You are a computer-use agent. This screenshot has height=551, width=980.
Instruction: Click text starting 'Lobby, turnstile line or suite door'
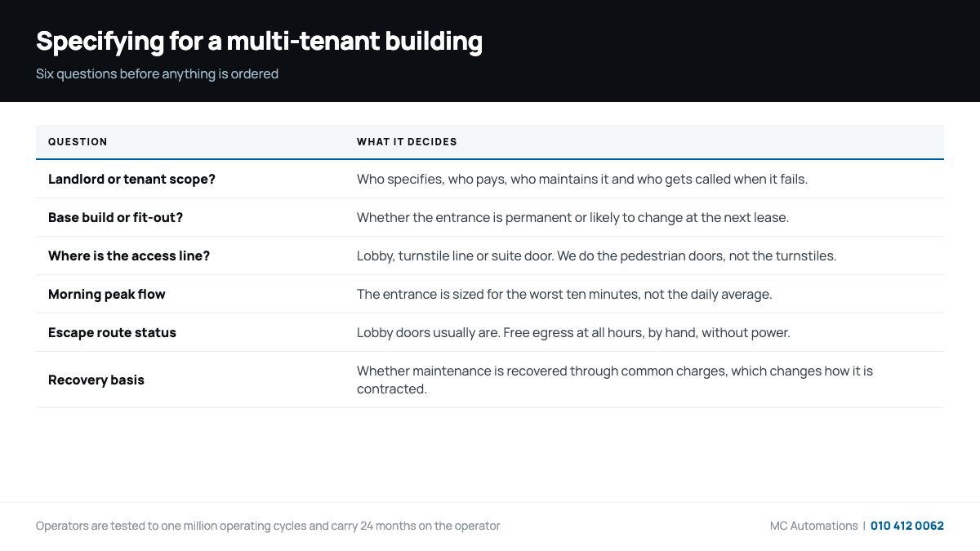pos(596,256)
